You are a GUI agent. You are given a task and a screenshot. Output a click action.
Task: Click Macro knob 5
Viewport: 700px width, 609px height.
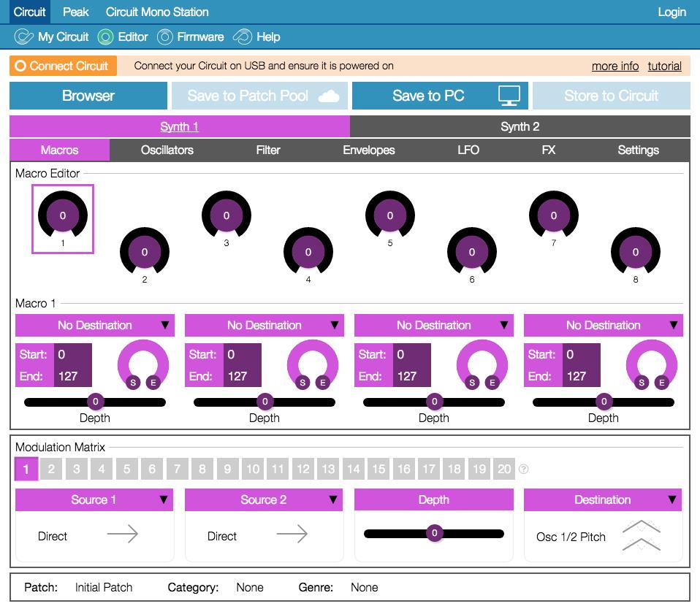389,216
